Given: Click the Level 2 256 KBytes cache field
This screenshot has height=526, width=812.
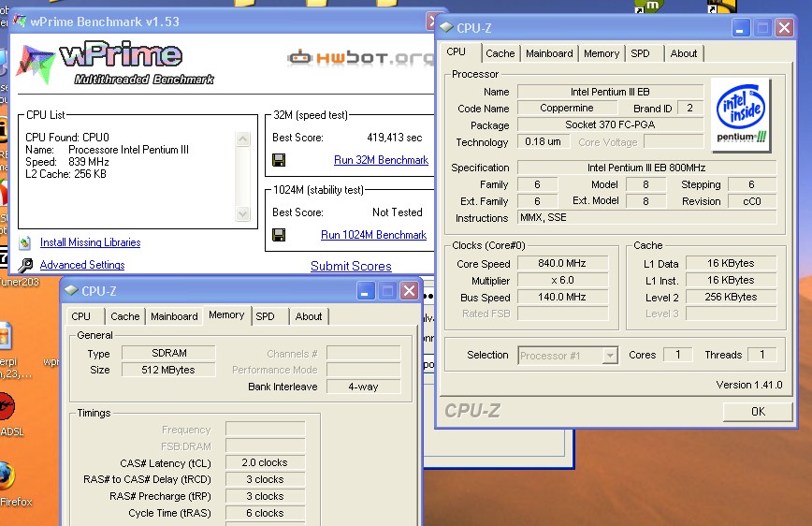Looking at the screenshot, I should coord(731,298).
